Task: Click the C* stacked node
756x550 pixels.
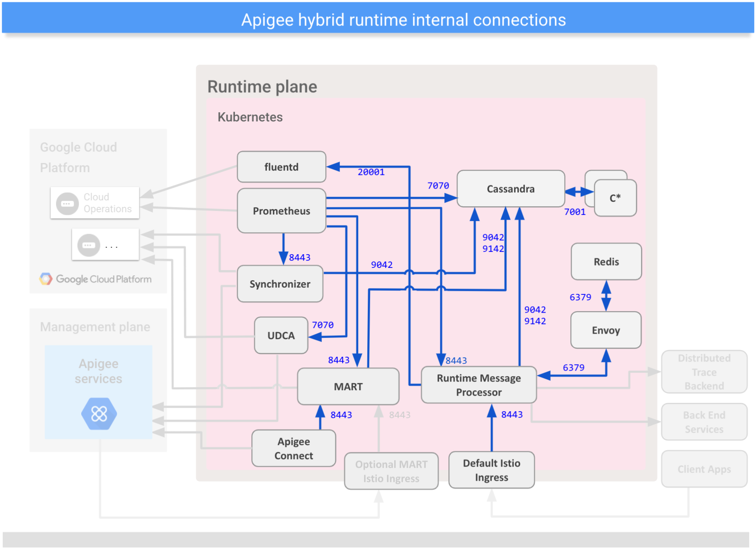Action: tap(615, 198)
